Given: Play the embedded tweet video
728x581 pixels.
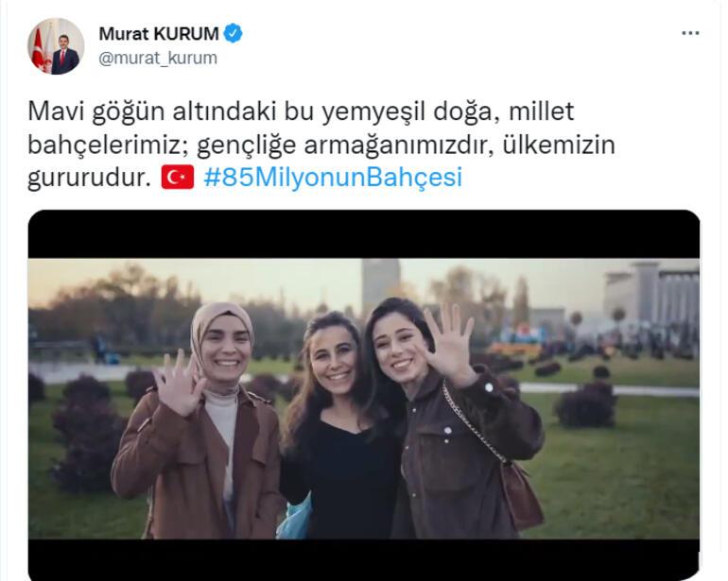Looking at the screenshot, I should pos(364,395).
